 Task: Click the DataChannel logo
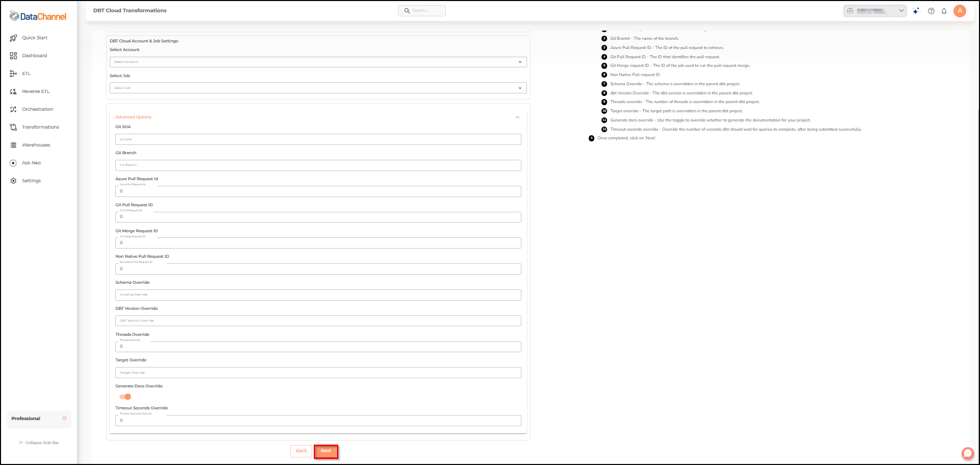pyautogui.click(x=38, y=16)
